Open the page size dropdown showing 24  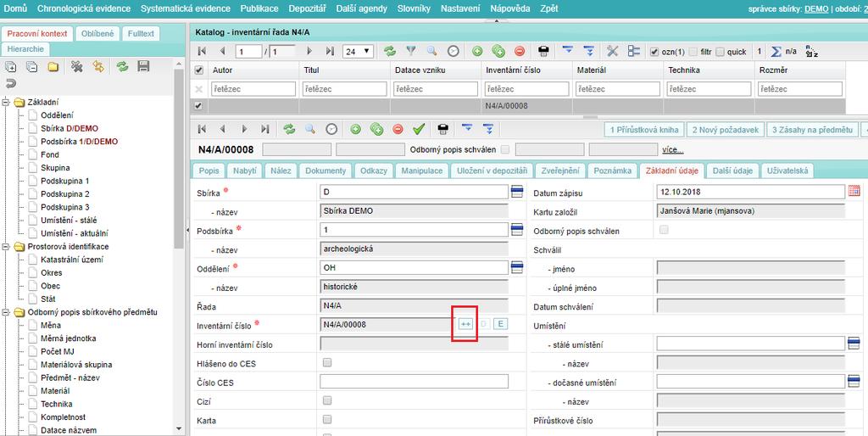pos(359,52)
